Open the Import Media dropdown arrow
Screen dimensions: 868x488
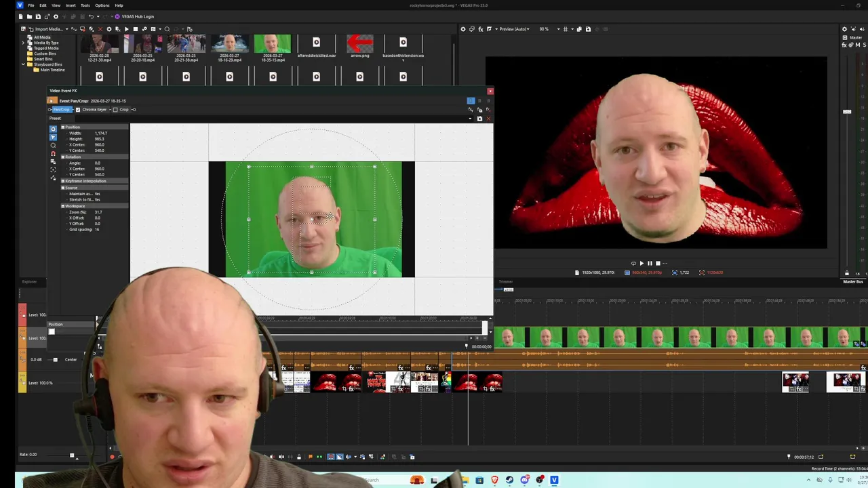[x=67, y=29]
